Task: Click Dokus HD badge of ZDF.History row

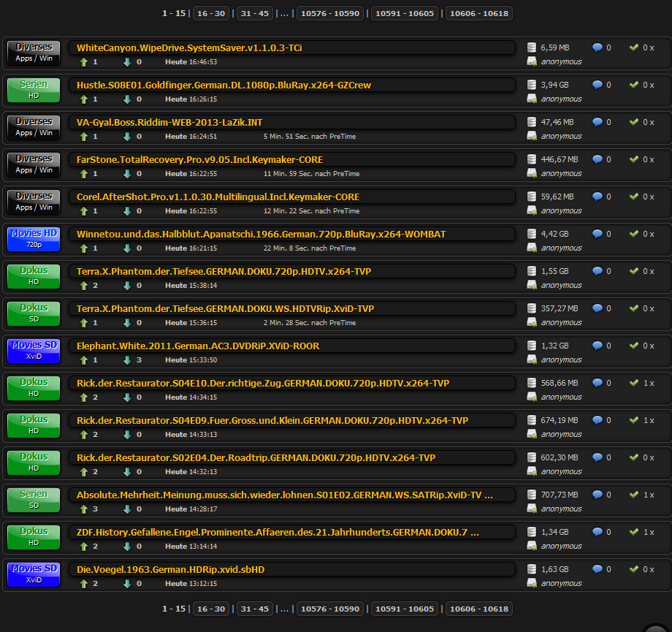Action: point(34,537)
